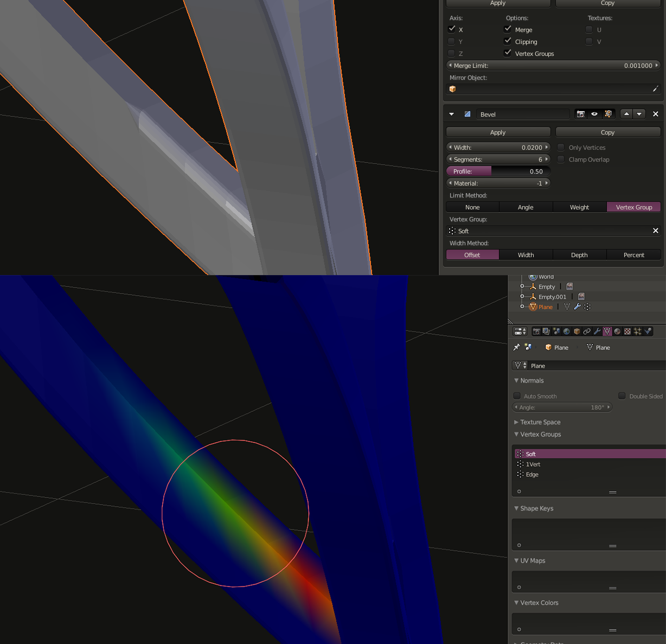This screenshot has height=644, width=666.
Task: Open the Object properties tab (orange cube)
Action: pyautogui.click(x=577, y=331)
